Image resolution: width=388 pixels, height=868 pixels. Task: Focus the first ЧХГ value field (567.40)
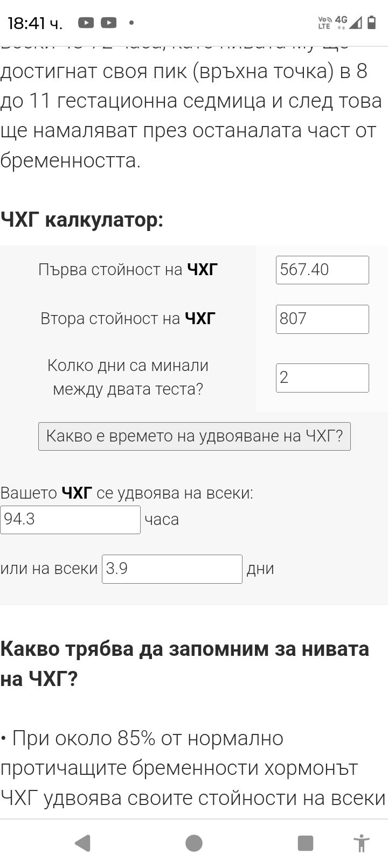322,270
